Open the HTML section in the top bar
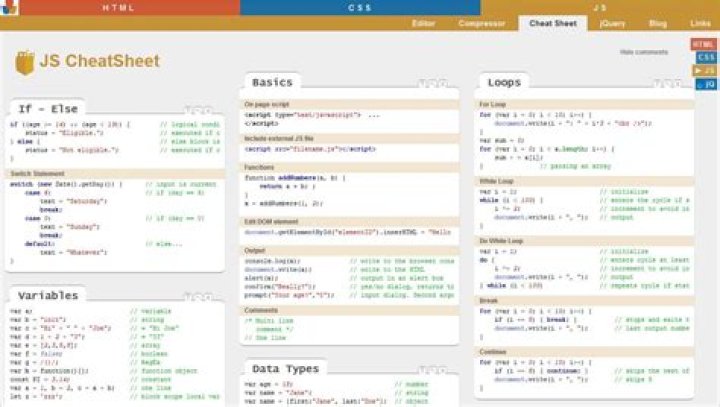 (118, 8)
